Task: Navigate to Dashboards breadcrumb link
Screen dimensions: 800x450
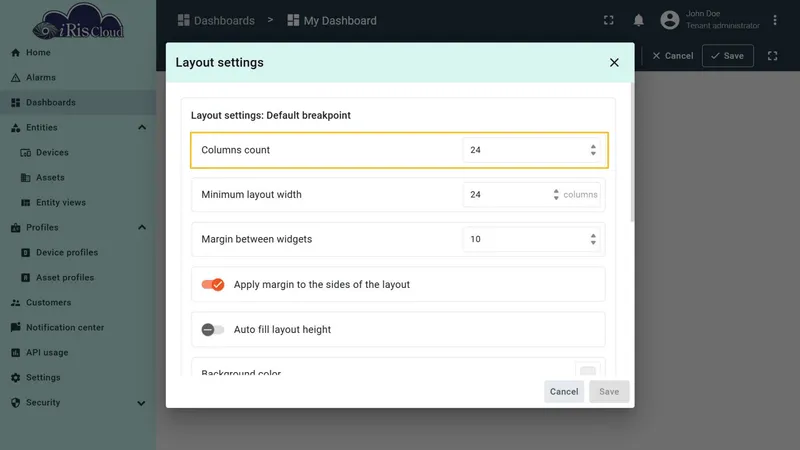Action: [x=216, y=20]
